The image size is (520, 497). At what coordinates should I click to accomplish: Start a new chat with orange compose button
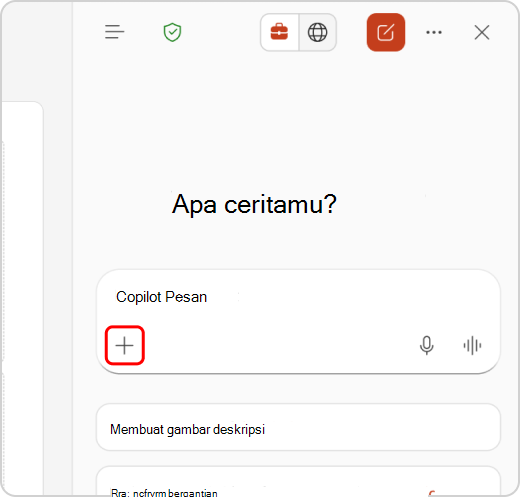(386, 32)
